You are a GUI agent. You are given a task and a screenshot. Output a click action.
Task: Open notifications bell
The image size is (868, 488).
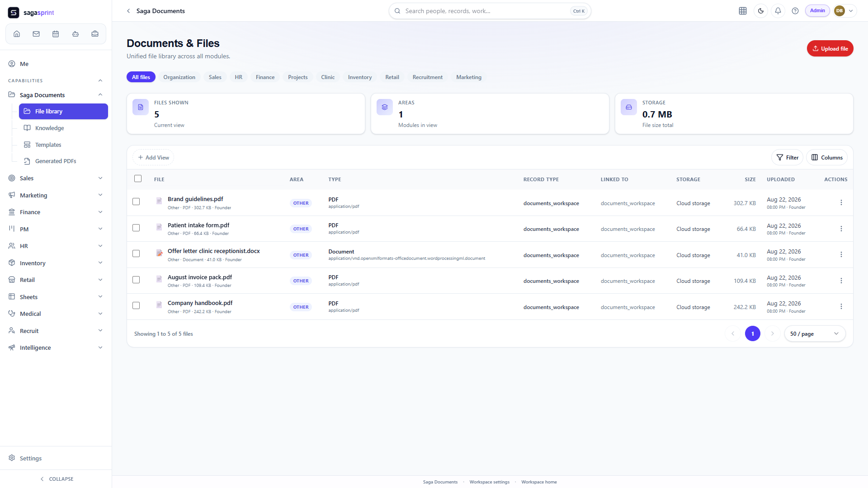tap(778, 11)
